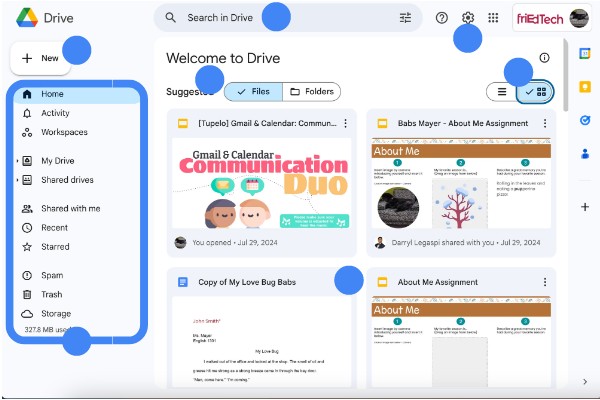Viewport: 600px width, 400px height.
Task: Open Google Keep in the side panel
Action: [x=585, y=87]
